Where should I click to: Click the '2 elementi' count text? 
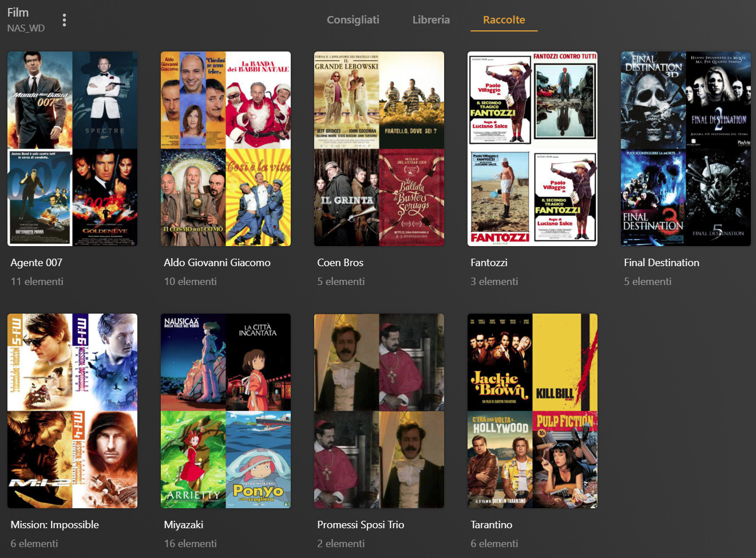(x=341, y=544)
